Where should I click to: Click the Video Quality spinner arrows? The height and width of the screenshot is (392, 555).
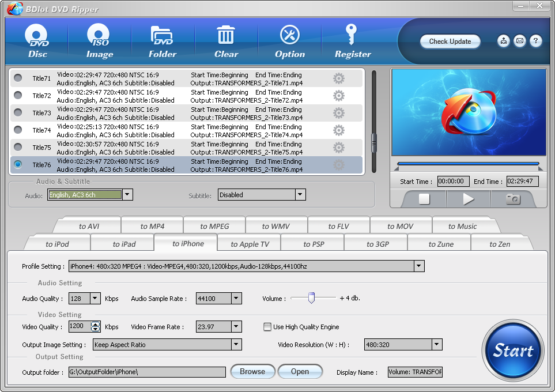[95, 326]
